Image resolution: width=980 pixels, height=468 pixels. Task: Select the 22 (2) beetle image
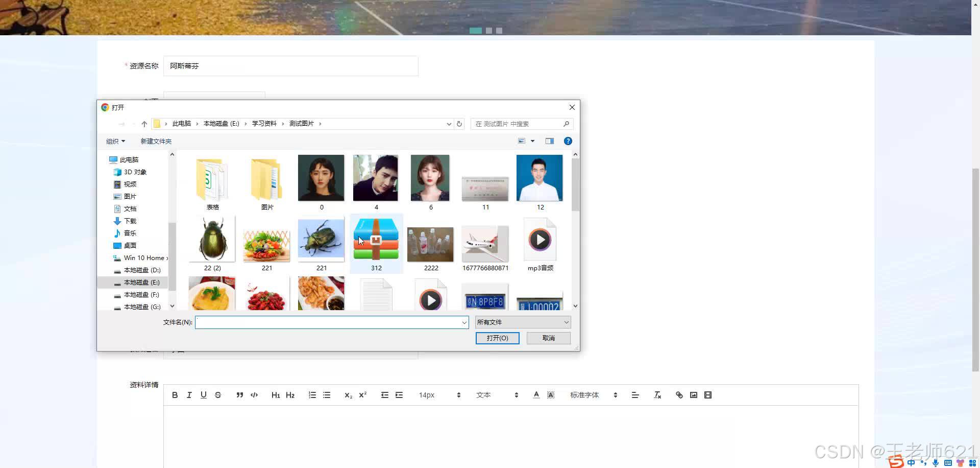[x=212, y=244]
